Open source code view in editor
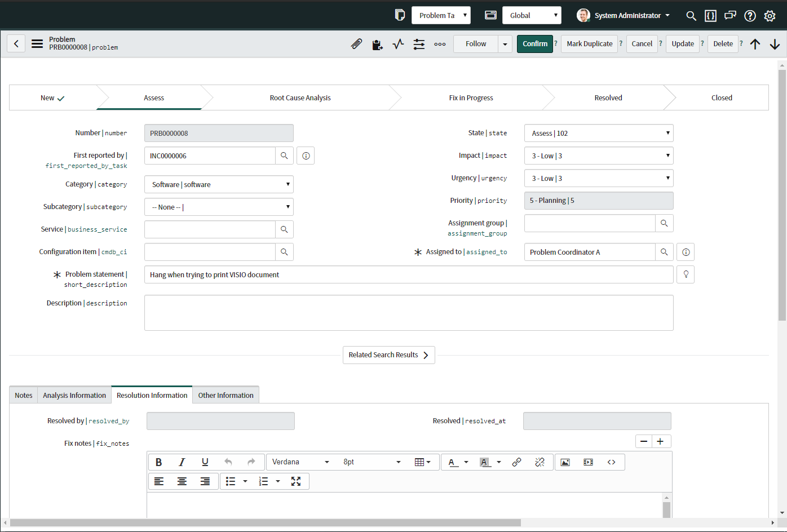 pyautogui.click(x=611, y=462)
